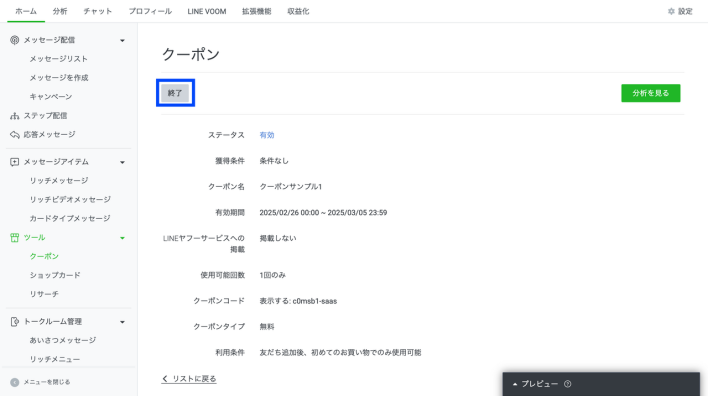The height and width of the screenshot is (396, 708).
Task: Switch to the ホーム tab
Action: (x=26, y=11)
